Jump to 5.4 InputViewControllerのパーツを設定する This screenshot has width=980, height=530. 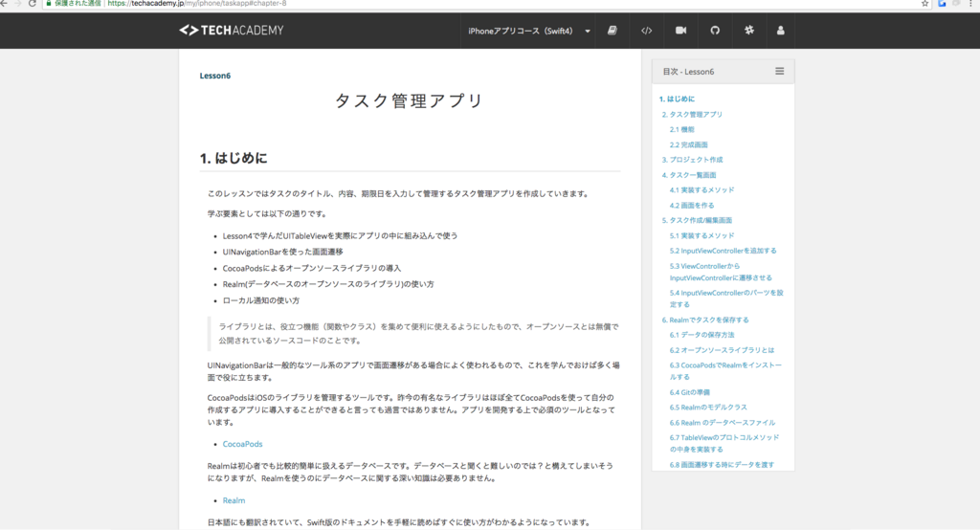pyautogui.click(x=726, y=298)
